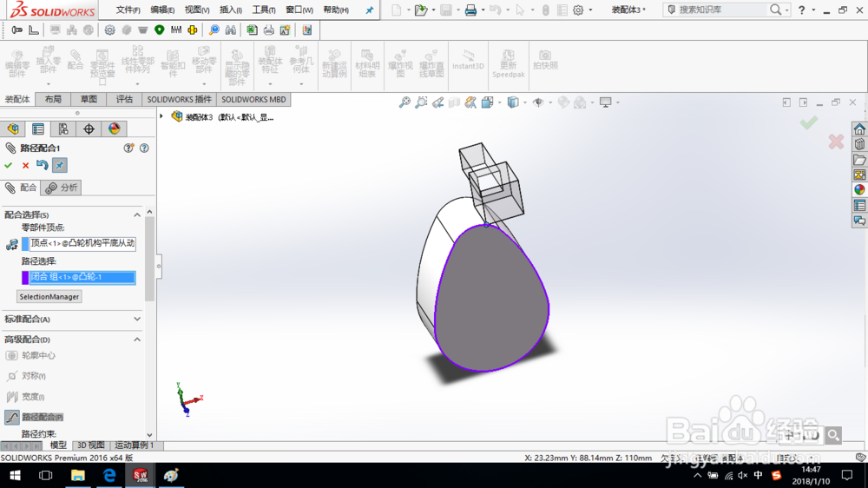Switch to SOLIDWORKS 插件 tab

click(179, 99)
